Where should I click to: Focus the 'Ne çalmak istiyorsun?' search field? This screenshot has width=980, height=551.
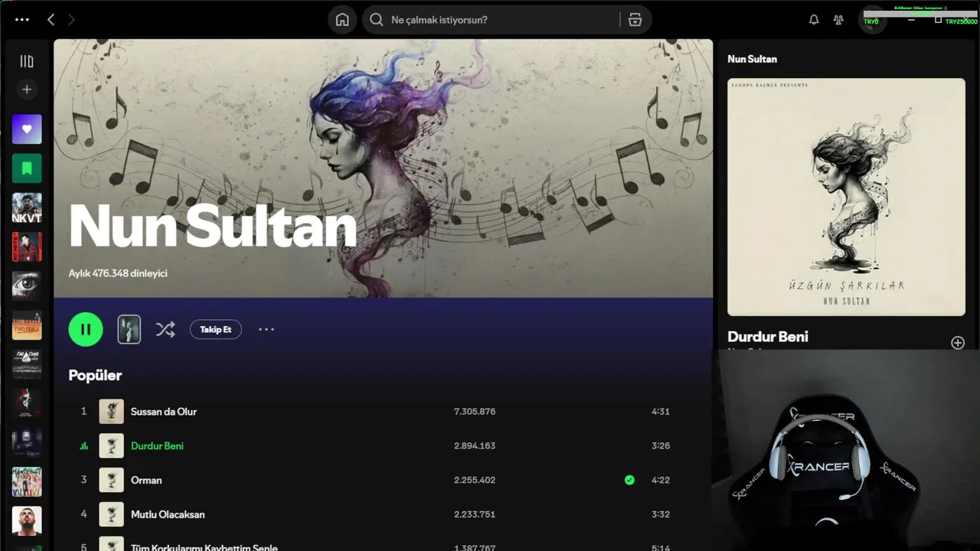pos(506,20)
